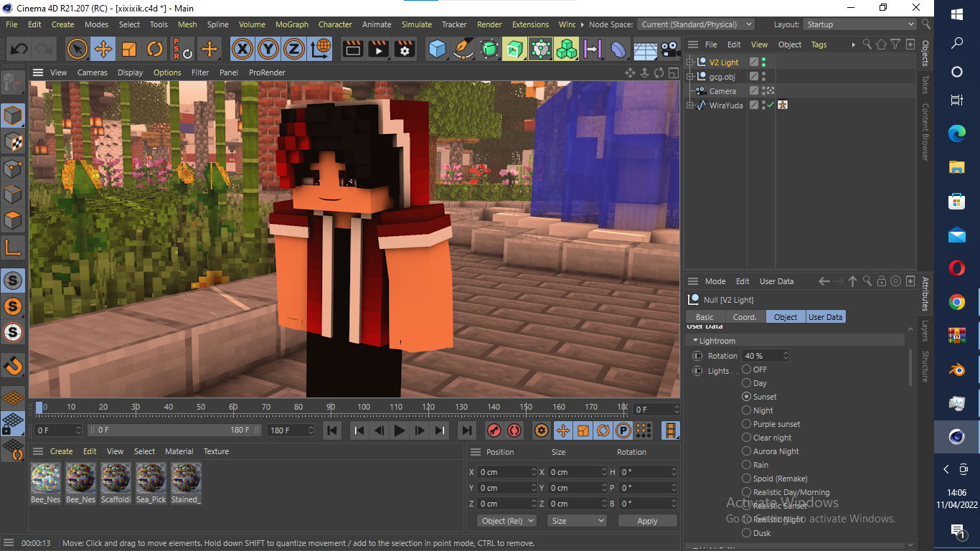980x551 pixels.
Task: Switch to the User Data tab
Action: [x=826, y=317]
